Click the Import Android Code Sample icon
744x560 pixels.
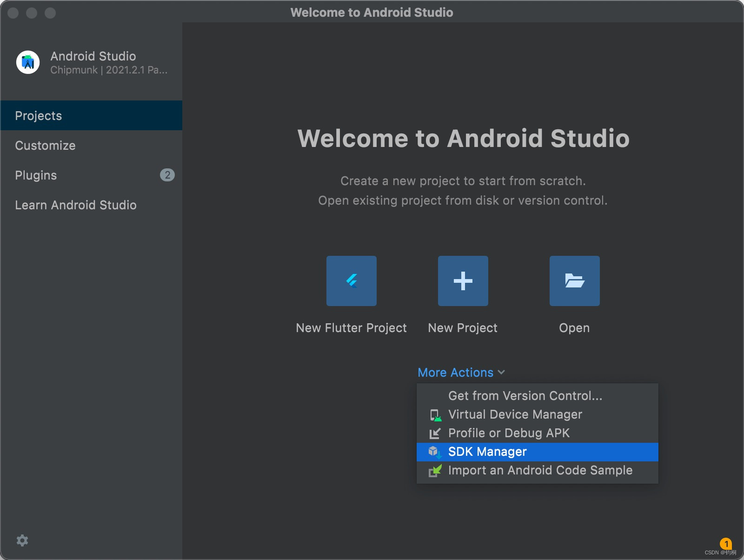click(x=435, y=471)
